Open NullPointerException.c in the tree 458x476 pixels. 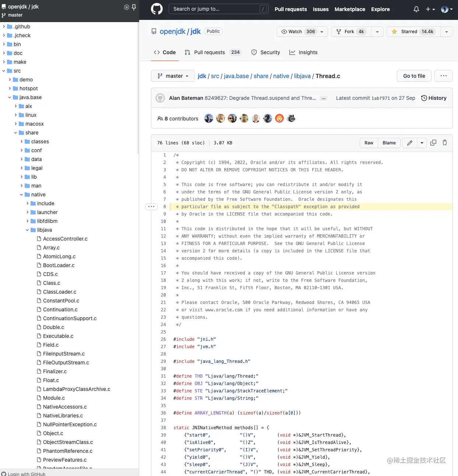[70, 424]
